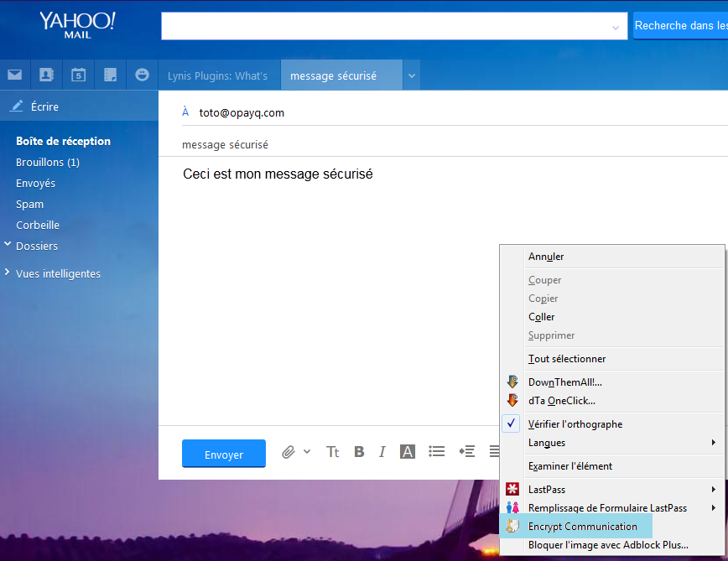Click the Écrire pencil icon
Viewport: 728px width, 561px height.
17,106
